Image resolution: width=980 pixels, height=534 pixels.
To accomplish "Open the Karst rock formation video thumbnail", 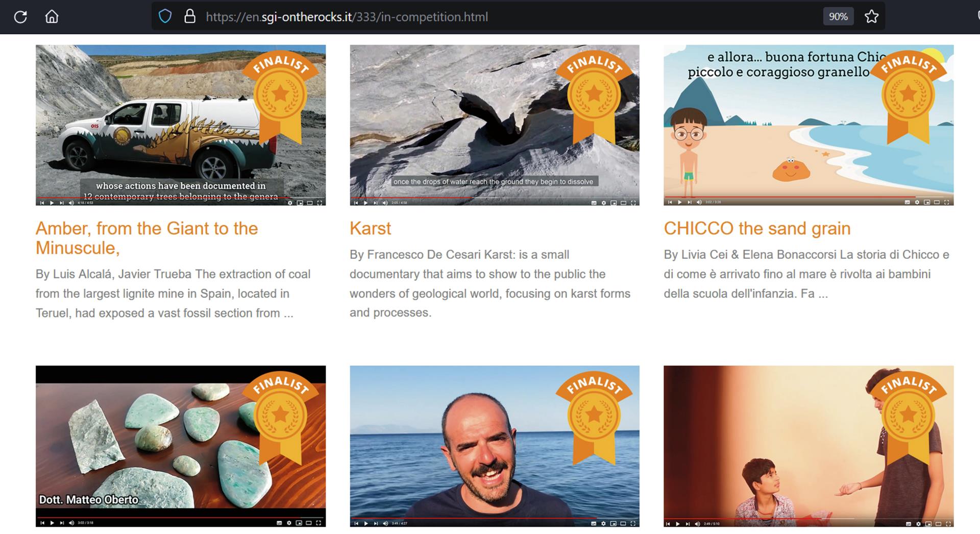I will pyautogui.click(x=494, y=125).
